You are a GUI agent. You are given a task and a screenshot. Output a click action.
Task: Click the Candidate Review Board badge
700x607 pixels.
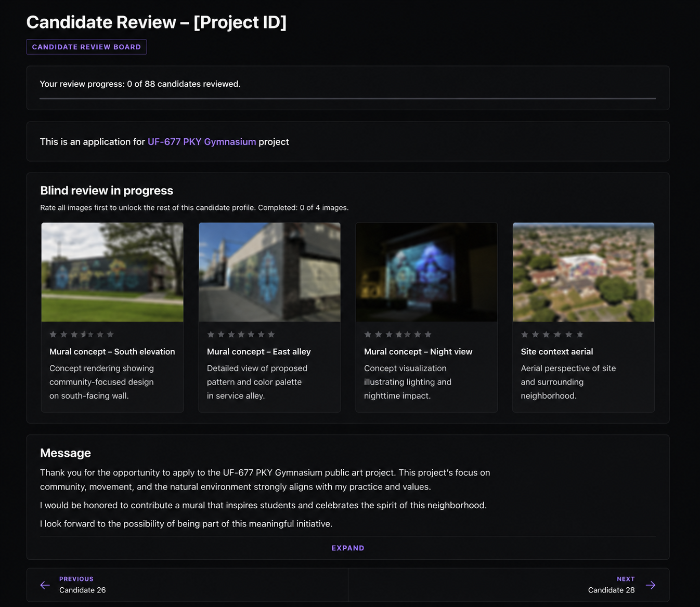86,47
